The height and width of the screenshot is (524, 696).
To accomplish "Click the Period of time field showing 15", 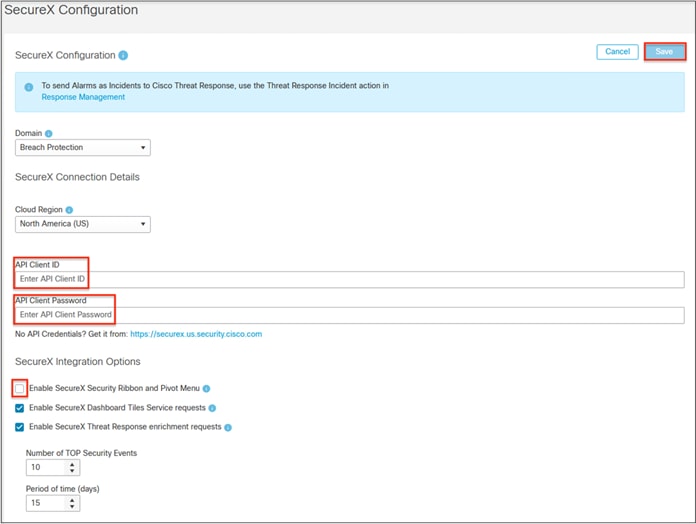I will (x=53, y=503).
